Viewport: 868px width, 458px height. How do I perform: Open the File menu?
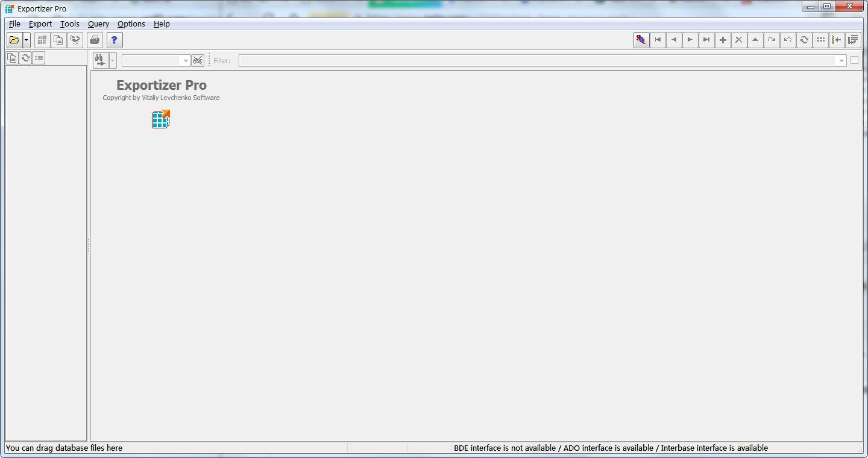(14, 24)
